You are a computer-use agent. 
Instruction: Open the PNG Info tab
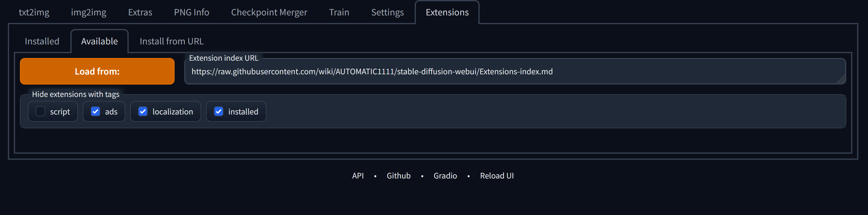[191, 12]
